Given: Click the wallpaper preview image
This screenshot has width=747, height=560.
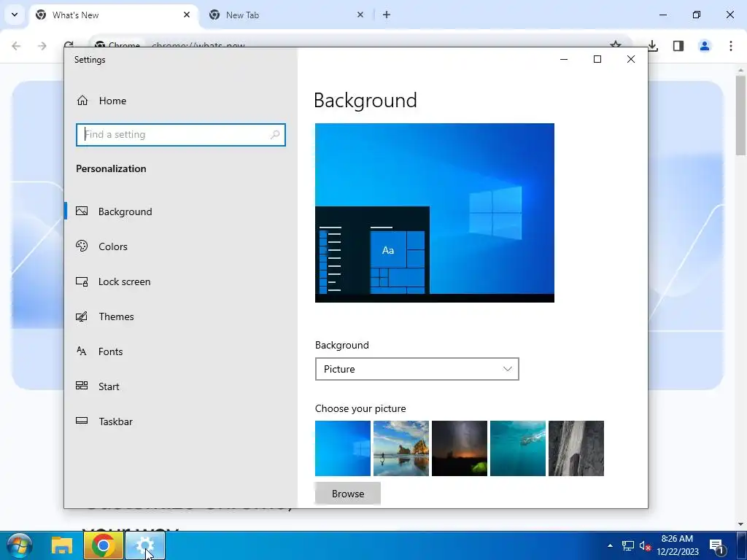Looking at the screenshot, I should pyautogui.click(x=435, y=213).
